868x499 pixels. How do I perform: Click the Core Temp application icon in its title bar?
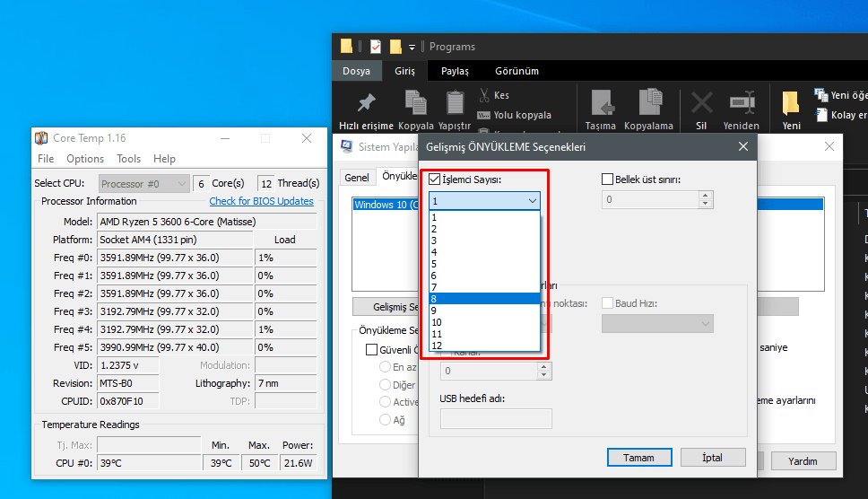pos(41,138)
